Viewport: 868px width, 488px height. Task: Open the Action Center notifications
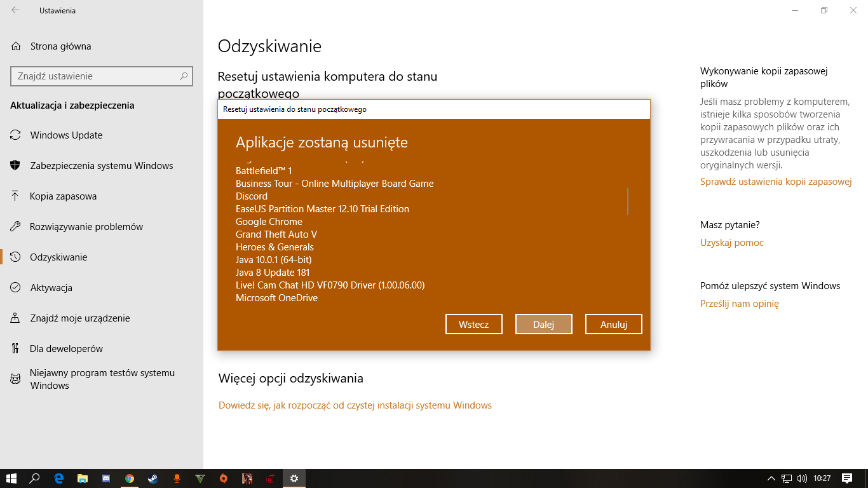tap(847, 478)
